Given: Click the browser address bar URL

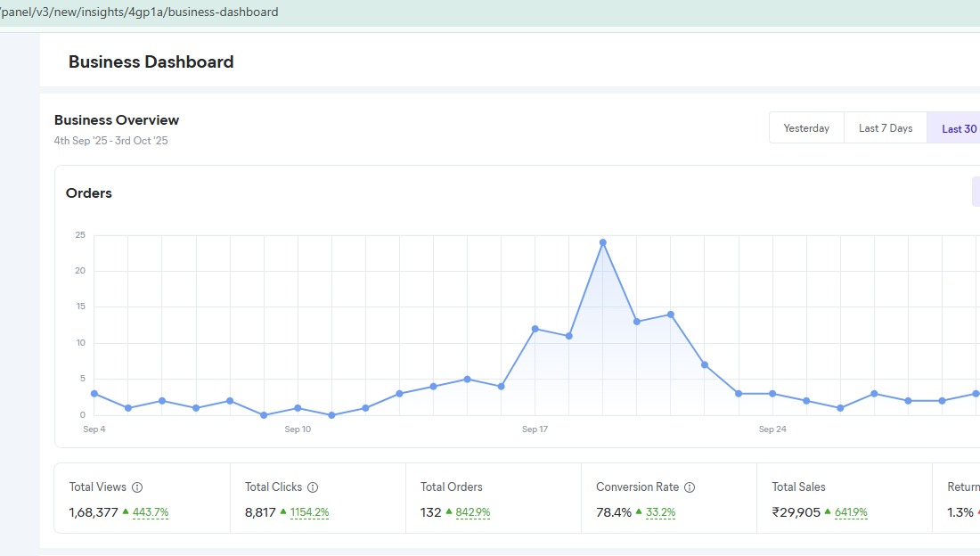Looking at the screenshot, I should click(143, 12).
